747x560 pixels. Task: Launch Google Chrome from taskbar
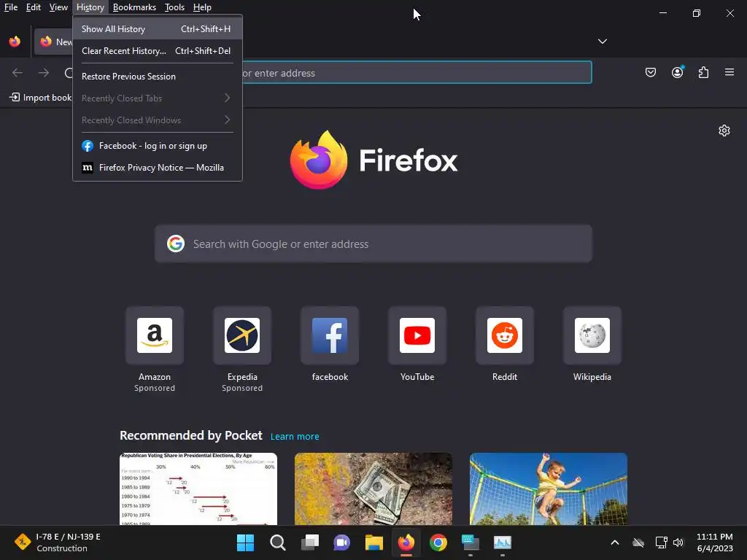pyautogui.click(x=438, y=542)
